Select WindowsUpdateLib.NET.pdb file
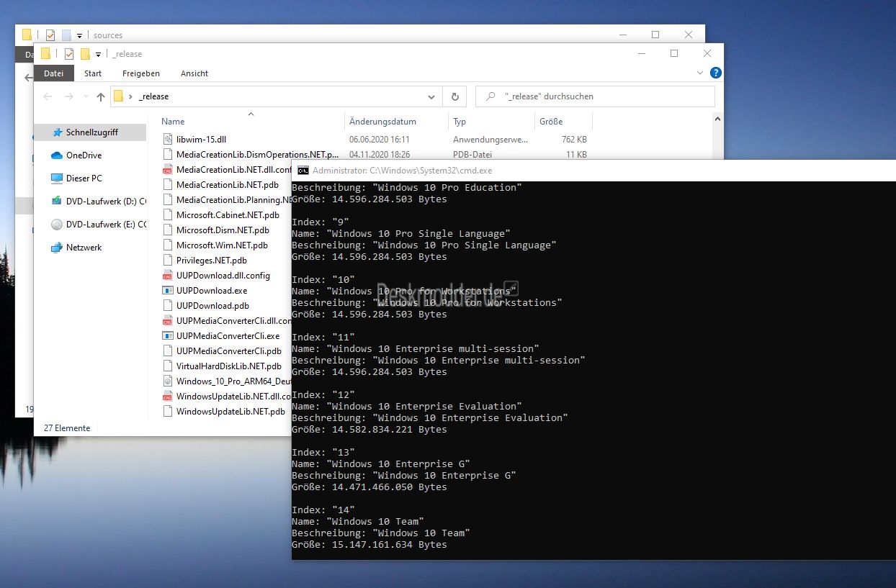Image resolution: width=896 pixels, height=588 pixels. [230, 412]
